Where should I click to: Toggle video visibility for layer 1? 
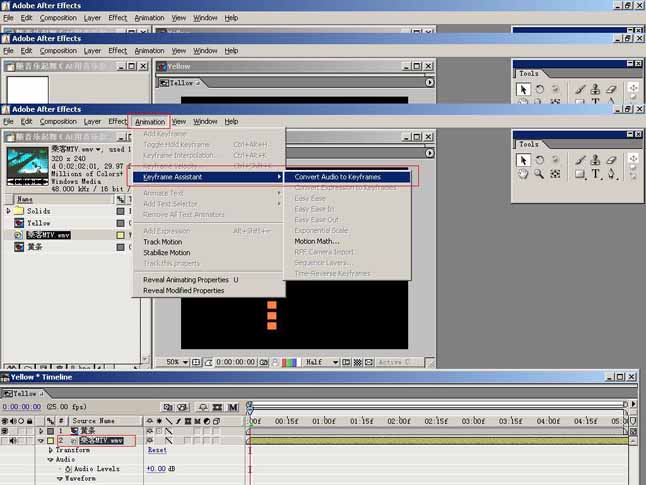pyautogui.click(x=5, y=431)
